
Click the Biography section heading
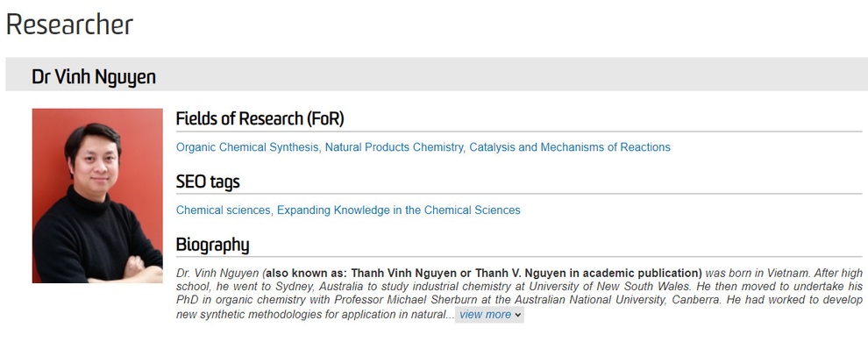pos(212,245)
